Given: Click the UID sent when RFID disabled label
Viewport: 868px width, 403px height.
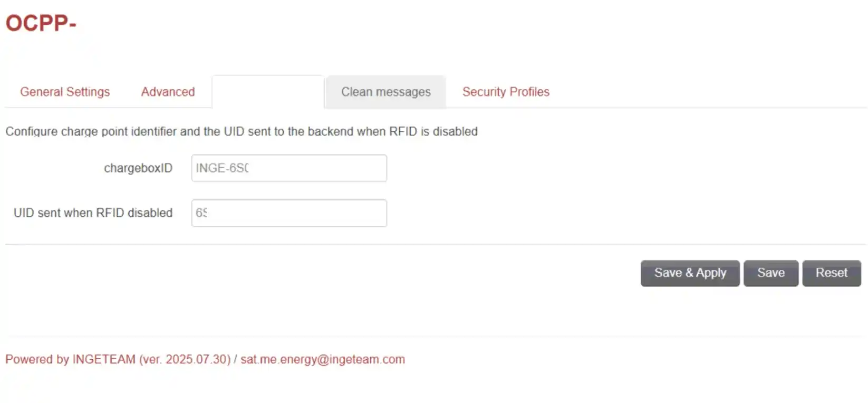Looking at the screenshot, I should pyautogui.click(x=93, y=213).
